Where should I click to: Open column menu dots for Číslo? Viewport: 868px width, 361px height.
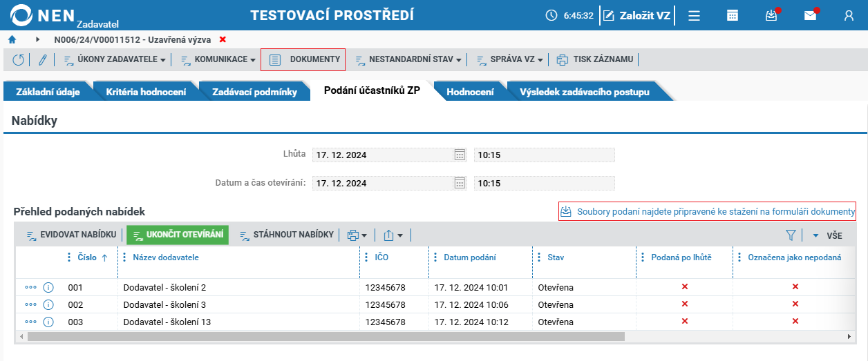68,257
